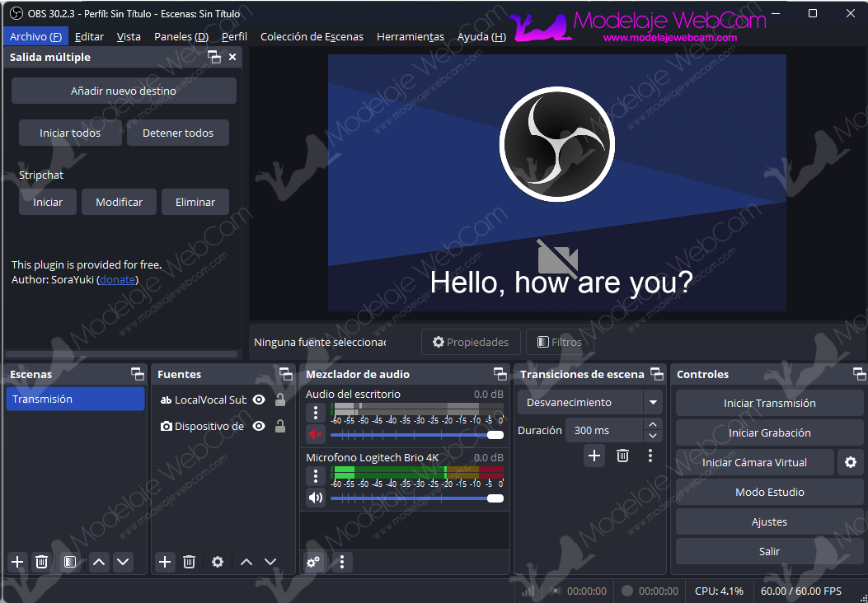Increase transition Duración with up arrow

[653, 424]
